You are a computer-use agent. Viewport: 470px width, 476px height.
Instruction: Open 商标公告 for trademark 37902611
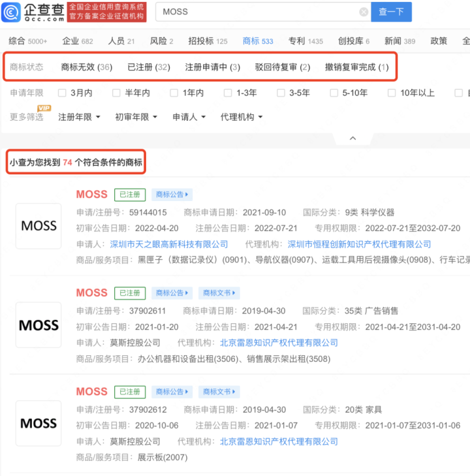172,293
